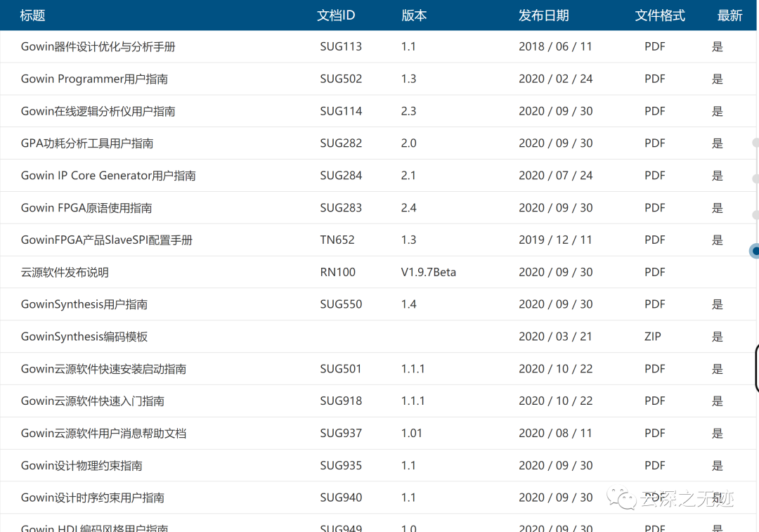Click date 2020 / 03 / 21
The image size is (759, 532).
coord(555,337)
